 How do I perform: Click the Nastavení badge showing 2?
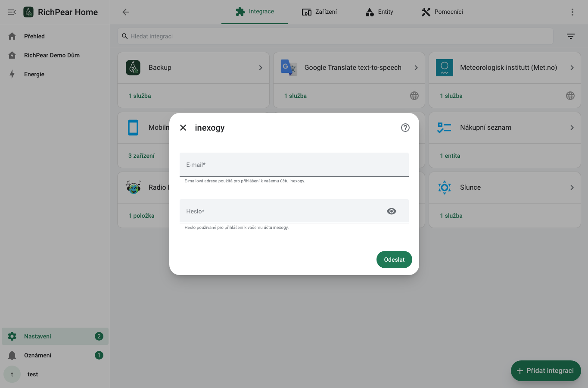click(x=99, y=336)
